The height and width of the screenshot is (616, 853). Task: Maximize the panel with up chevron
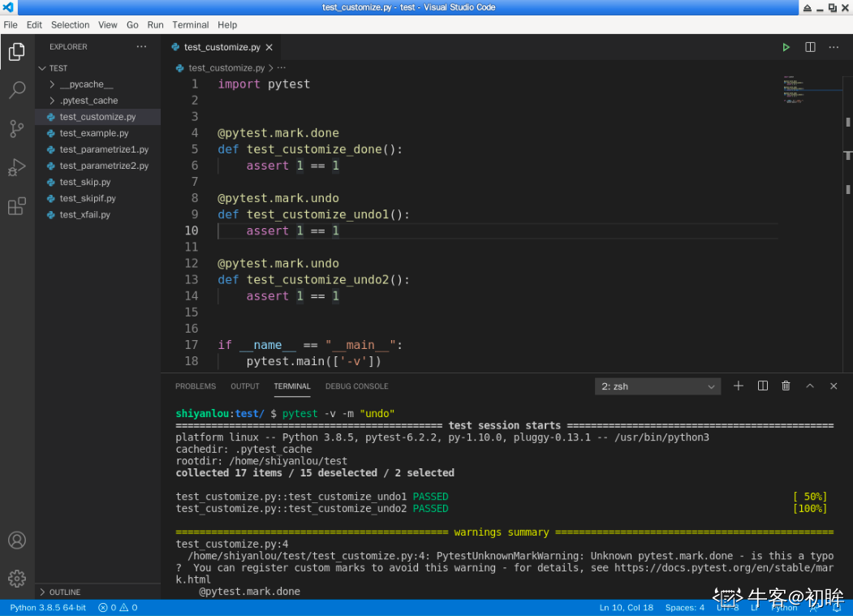click(810, 386)
